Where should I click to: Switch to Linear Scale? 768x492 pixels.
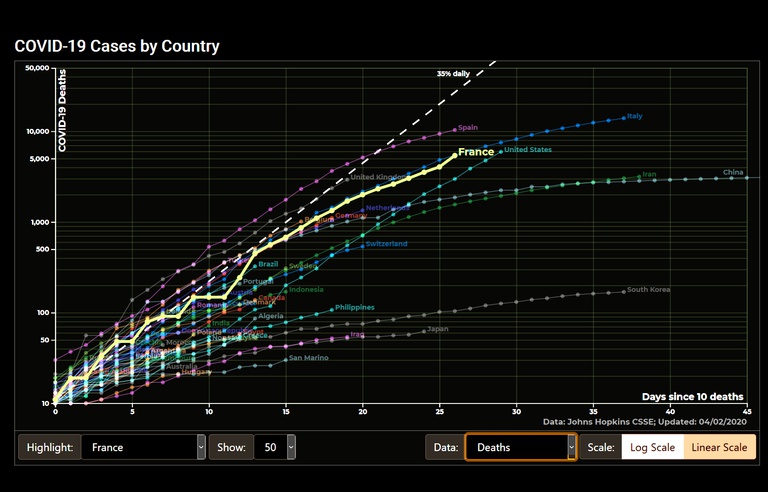point(719,447)
